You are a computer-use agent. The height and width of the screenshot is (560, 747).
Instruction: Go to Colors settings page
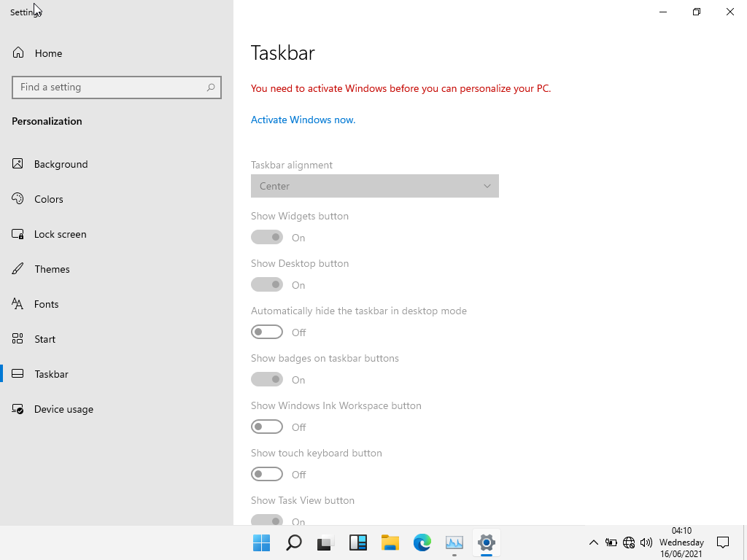(49, 199)
